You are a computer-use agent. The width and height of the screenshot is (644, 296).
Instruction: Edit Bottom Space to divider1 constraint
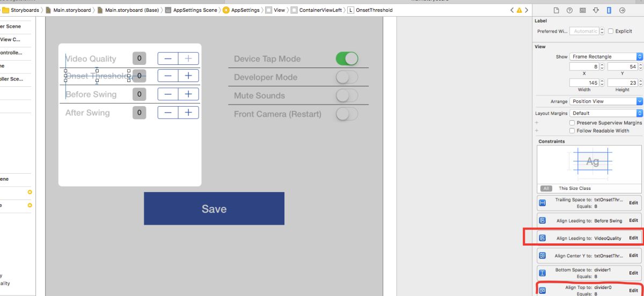633,273
